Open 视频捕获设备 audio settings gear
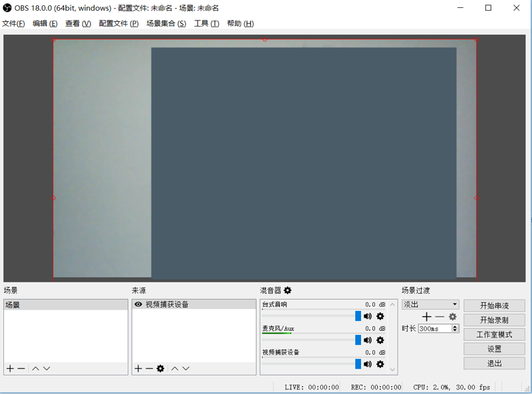 tap(380, 364)
